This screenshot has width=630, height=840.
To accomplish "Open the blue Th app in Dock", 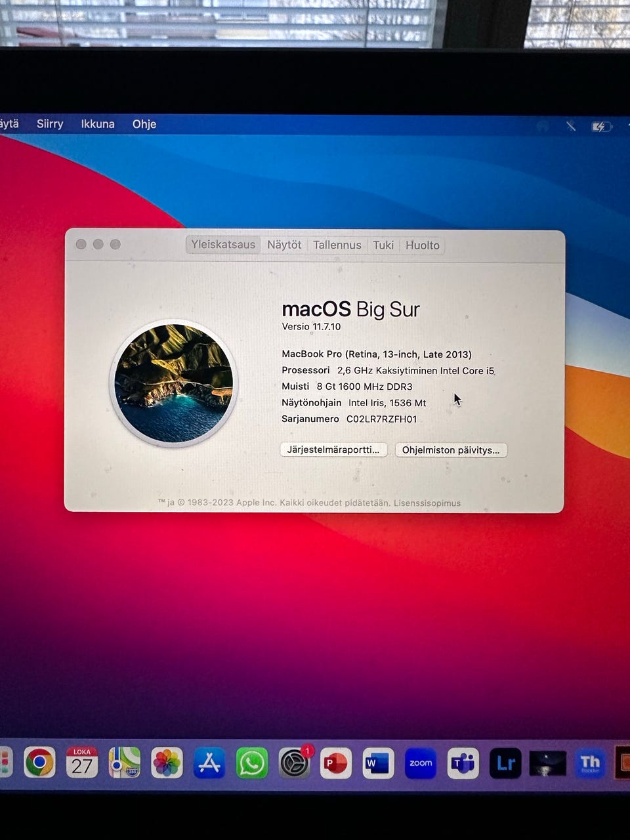I will pos(590,763).
